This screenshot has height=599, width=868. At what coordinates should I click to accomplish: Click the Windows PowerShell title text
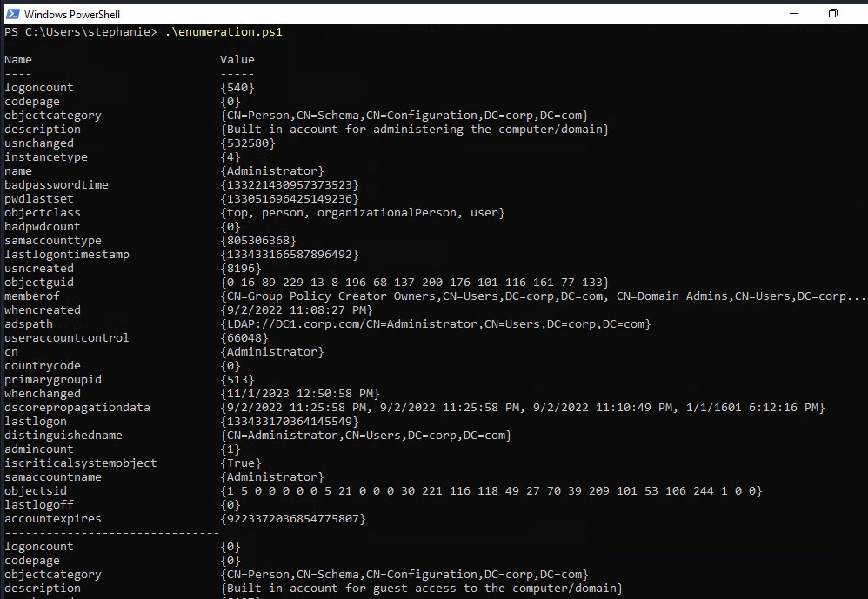72,15
